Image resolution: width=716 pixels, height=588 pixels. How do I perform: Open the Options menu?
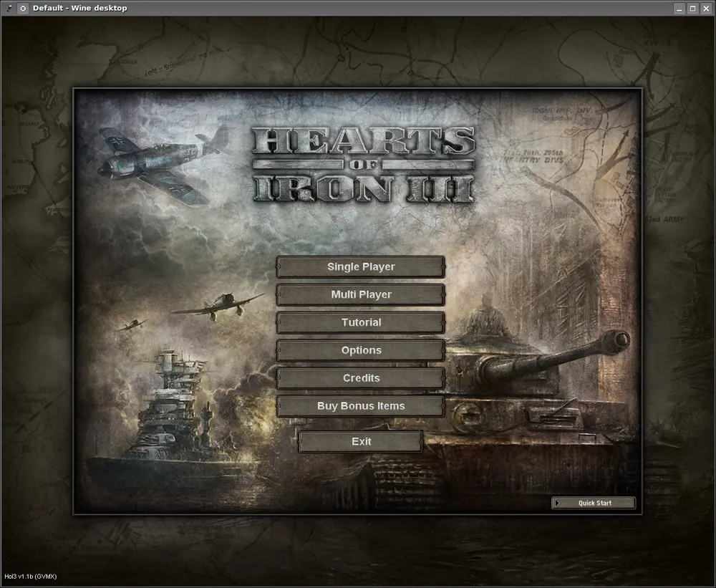[361, 350]
